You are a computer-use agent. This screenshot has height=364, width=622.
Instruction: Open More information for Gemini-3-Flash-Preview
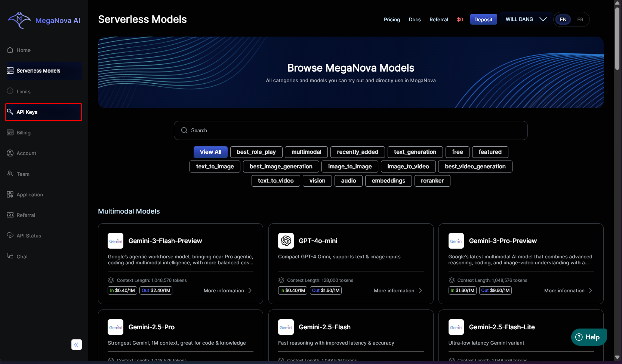[x=228, y=290]
